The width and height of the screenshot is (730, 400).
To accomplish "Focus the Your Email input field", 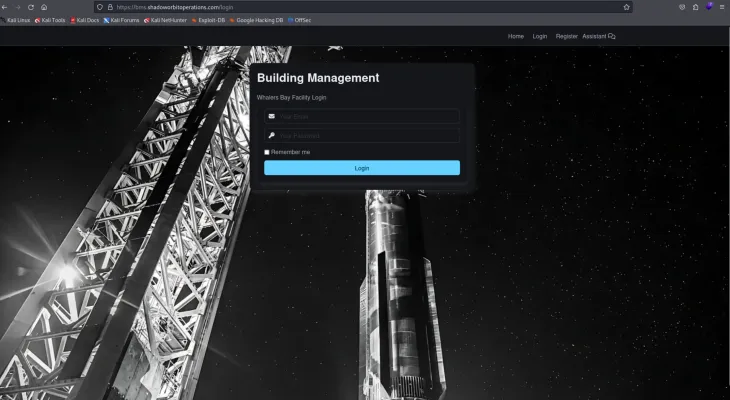I will click(x=366, y=116).
